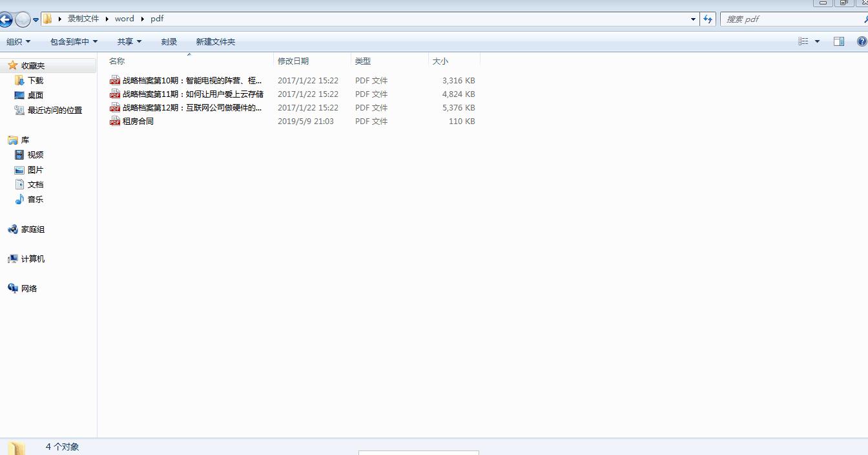
Task: Click the 文档 documents icon
Action: point(19,184)
